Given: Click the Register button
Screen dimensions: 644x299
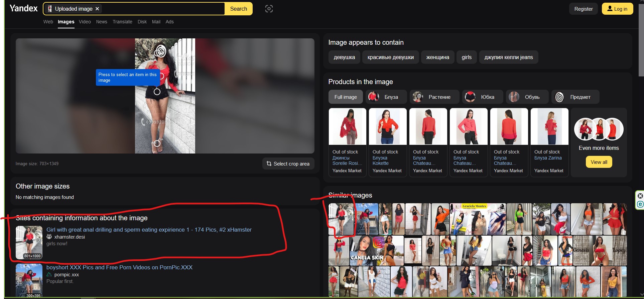Looking at the screenshot, I should click(584, 9).
